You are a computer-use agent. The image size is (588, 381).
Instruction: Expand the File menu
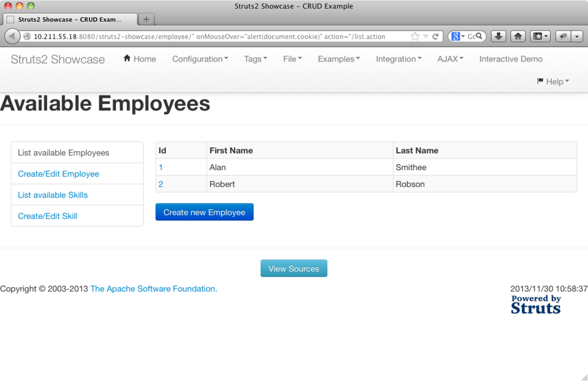point(292,59)
